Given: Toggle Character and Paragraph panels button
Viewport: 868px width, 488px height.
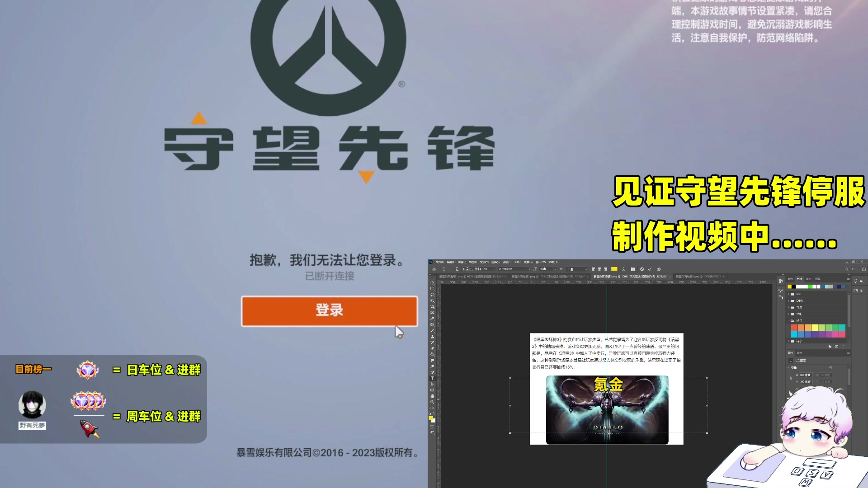Looking at the screenshot, I should (633, 269).
